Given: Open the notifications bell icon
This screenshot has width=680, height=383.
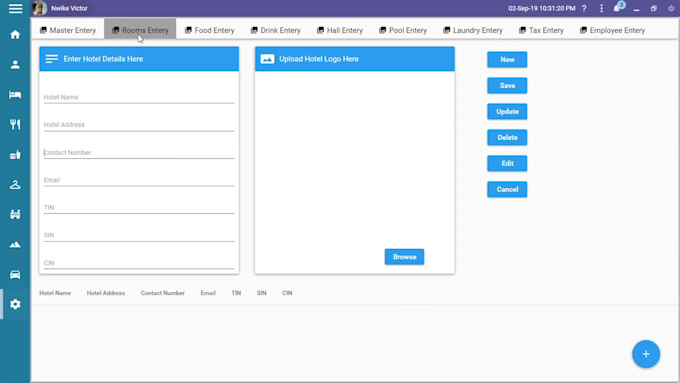Looking at the screenshot, I should [x=617, y=8].
